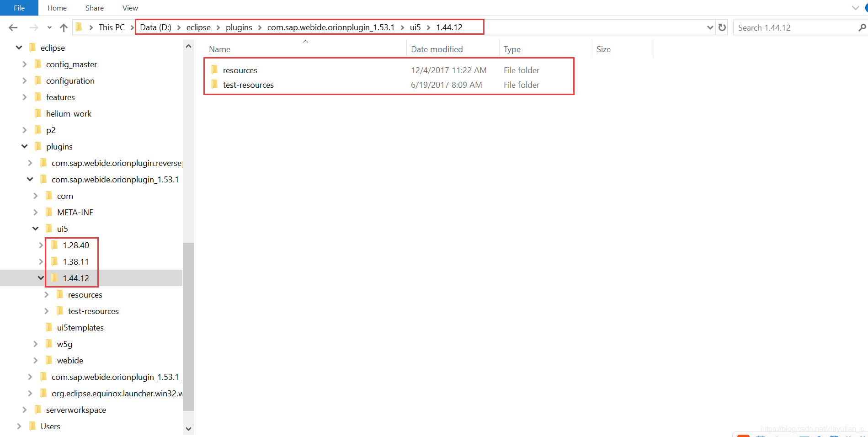The image size is (868, 437).
Task: Expand the Users tree node
Action: click(x=19, y=426)
